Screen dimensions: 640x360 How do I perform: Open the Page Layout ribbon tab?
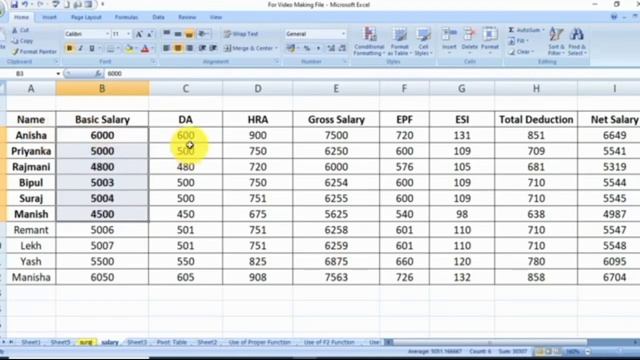click(86, 17)
